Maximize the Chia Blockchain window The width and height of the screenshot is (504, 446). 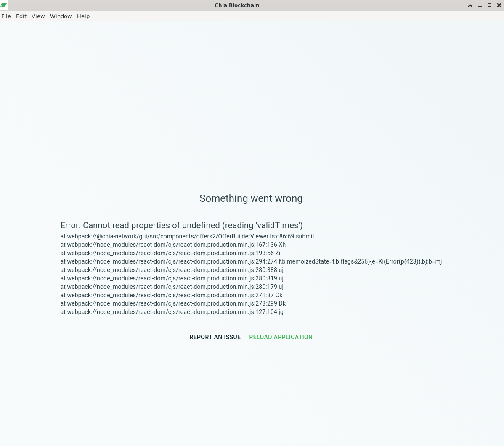pos(489,5)
